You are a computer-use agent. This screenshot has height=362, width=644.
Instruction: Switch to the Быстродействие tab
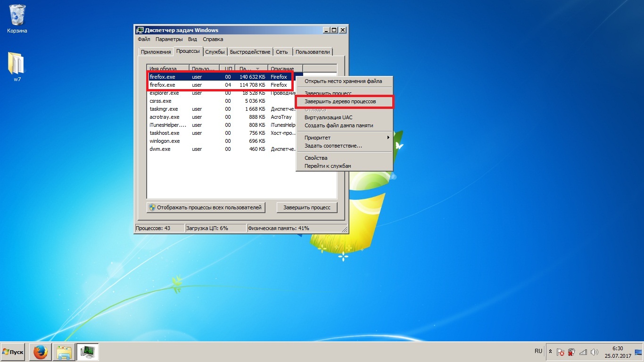(250, 52)
